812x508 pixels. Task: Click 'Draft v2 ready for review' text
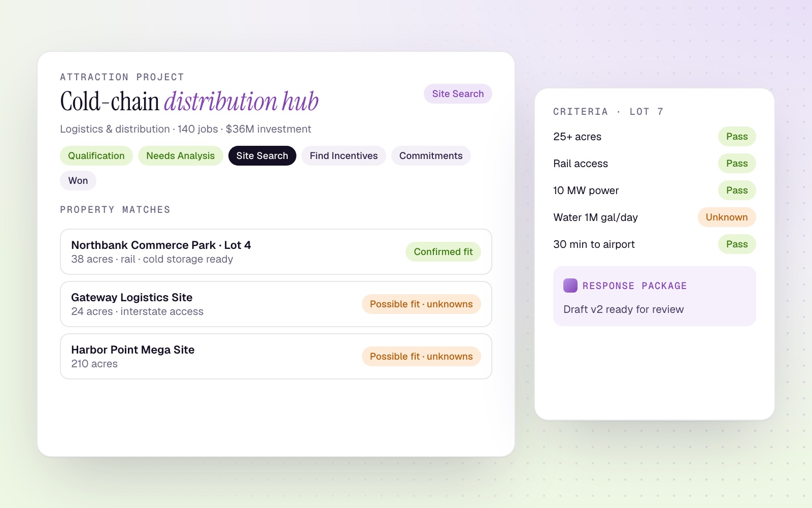pyautogui.click(x=624, y=309)
